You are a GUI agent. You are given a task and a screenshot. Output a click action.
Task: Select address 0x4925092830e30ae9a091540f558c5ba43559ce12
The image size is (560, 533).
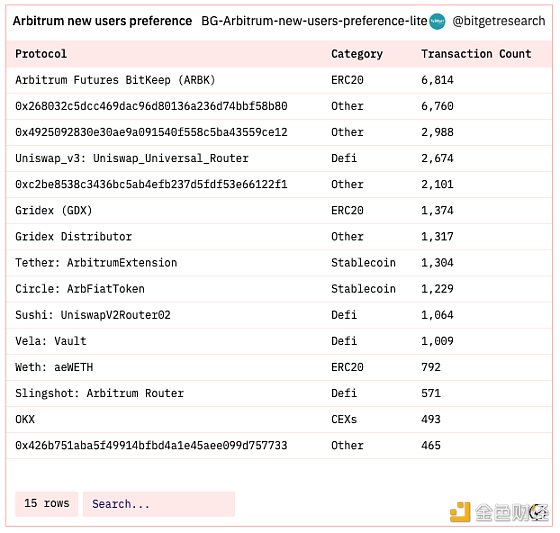click(x=151, y=132)
